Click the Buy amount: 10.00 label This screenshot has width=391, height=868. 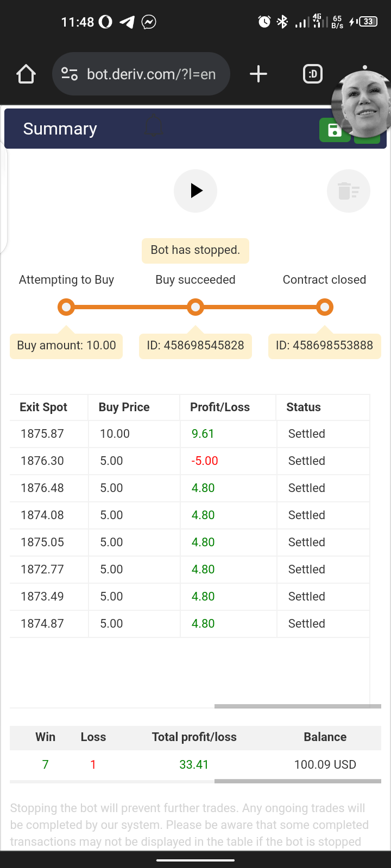66,346
